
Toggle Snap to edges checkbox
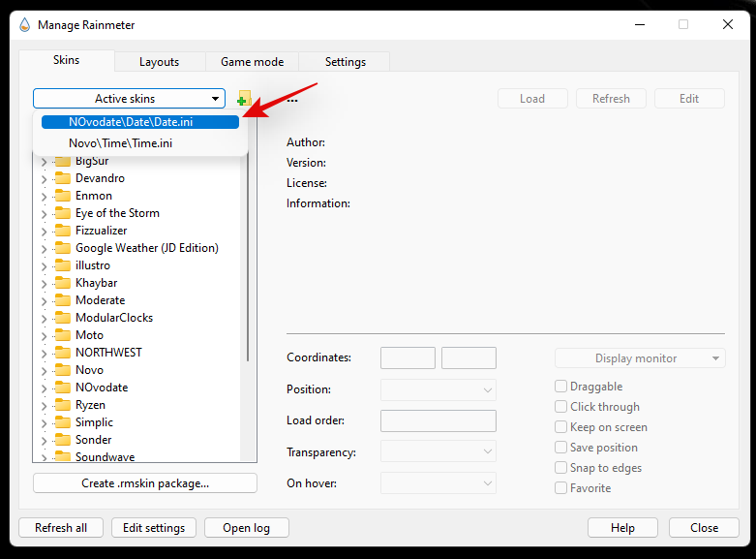[x=560, y=467]
